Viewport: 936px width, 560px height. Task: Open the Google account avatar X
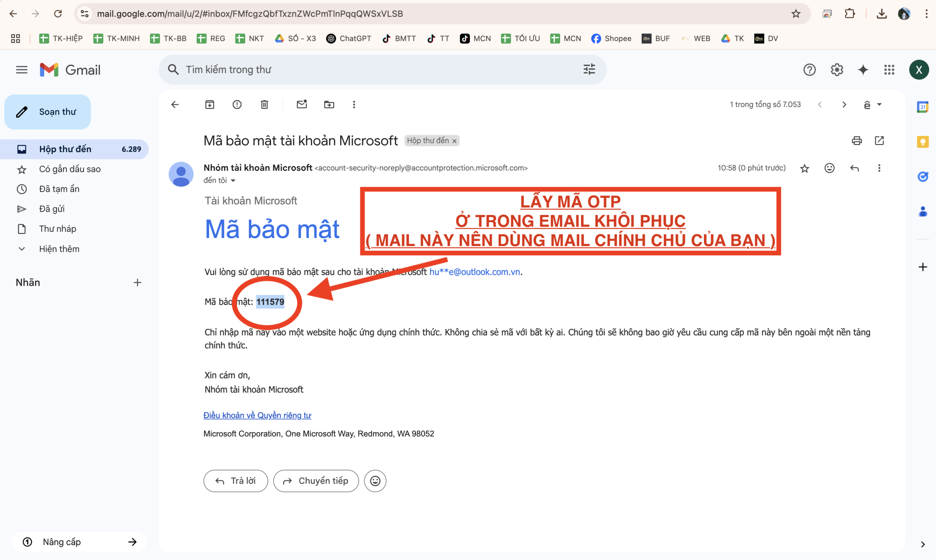[919, 70]
